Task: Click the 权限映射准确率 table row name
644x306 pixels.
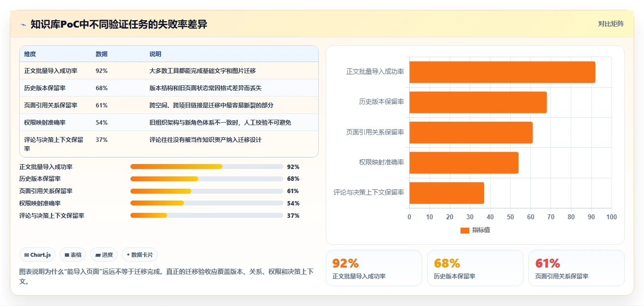Action: coord(45,123)
